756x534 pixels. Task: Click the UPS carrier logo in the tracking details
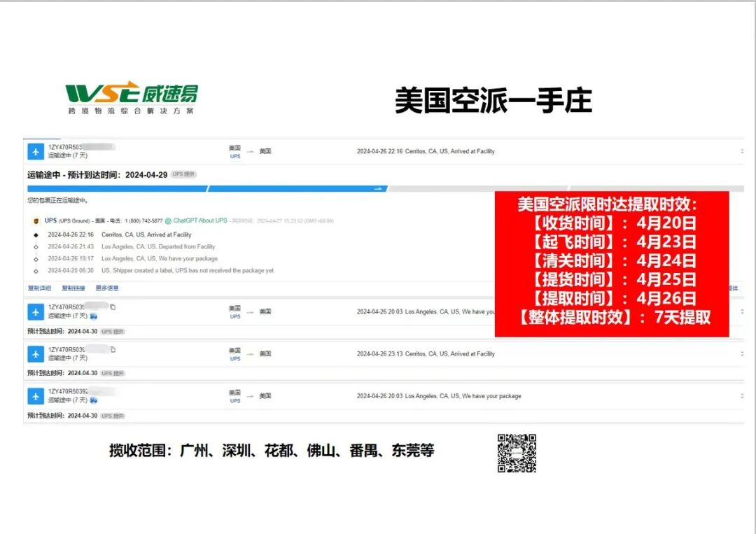pyautogui.click(x=35, y=220)
